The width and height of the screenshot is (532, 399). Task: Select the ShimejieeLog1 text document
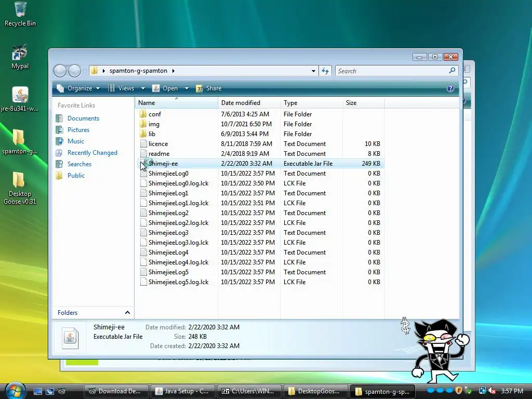coord(260,193)
